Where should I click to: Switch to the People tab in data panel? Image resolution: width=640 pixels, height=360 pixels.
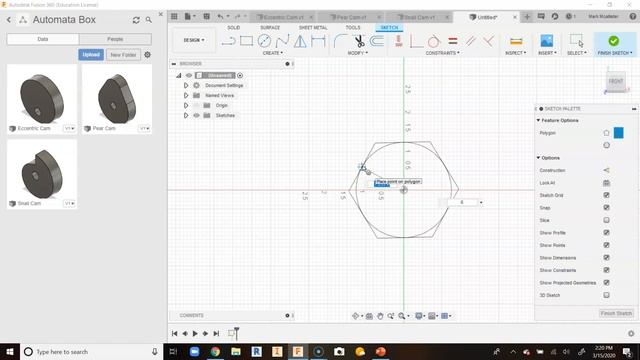coord(115,39)
